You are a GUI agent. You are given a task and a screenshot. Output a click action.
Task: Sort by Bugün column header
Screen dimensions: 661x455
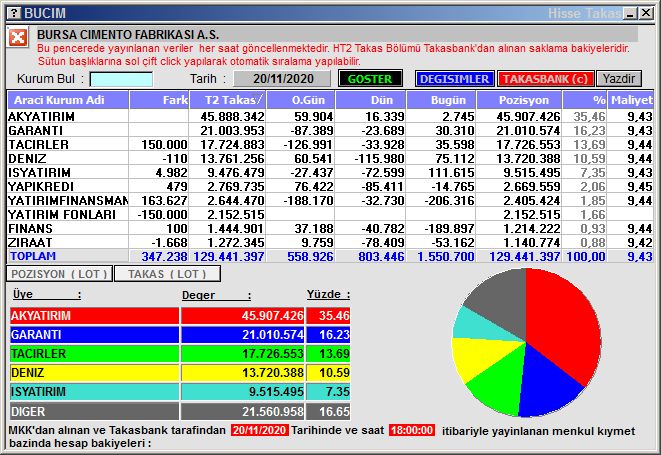click(441, 100)
